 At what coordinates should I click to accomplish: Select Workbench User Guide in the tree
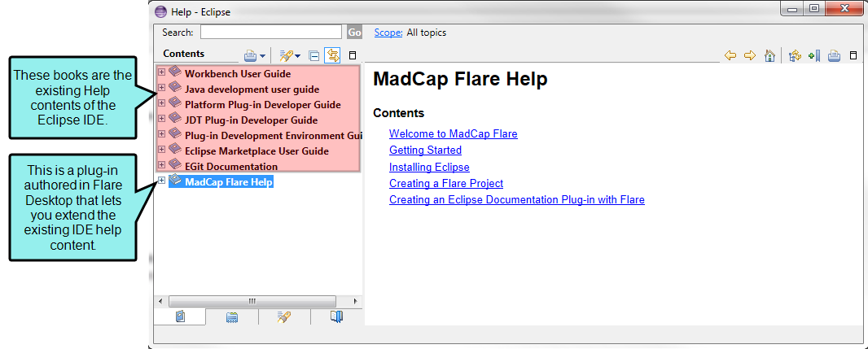pyautogui.click(x=238, y=73)
